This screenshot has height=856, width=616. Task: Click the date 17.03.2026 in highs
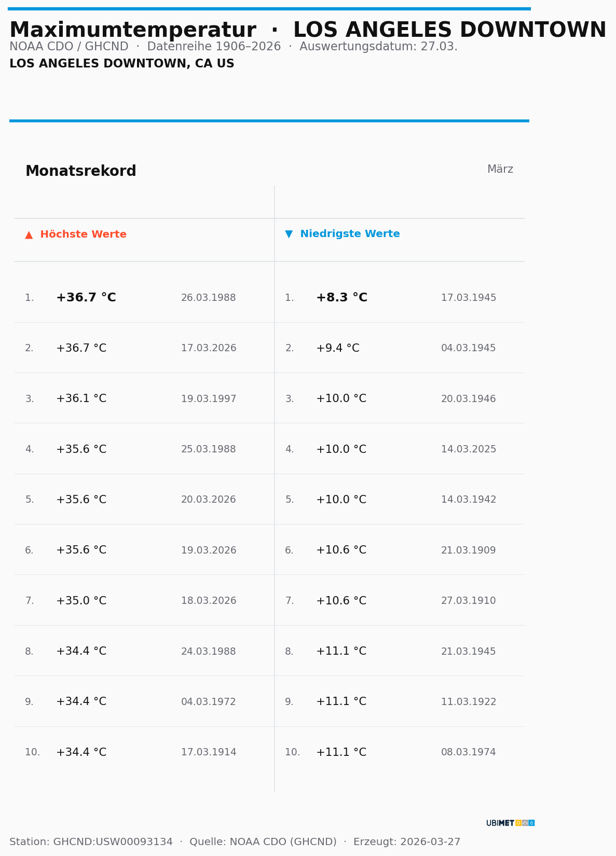208,348
